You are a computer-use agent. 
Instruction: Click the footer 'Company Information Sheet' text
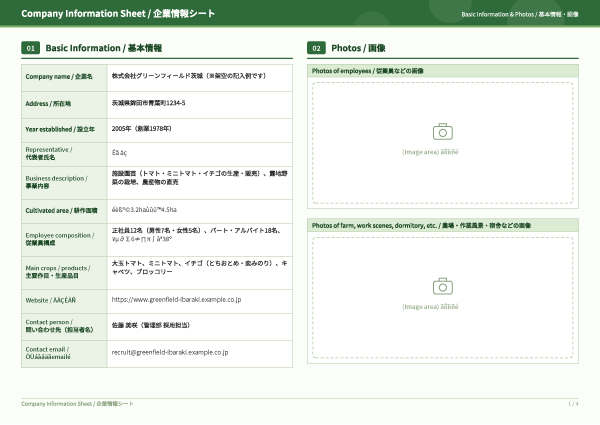pyautogui.click(x=77, y=404)
